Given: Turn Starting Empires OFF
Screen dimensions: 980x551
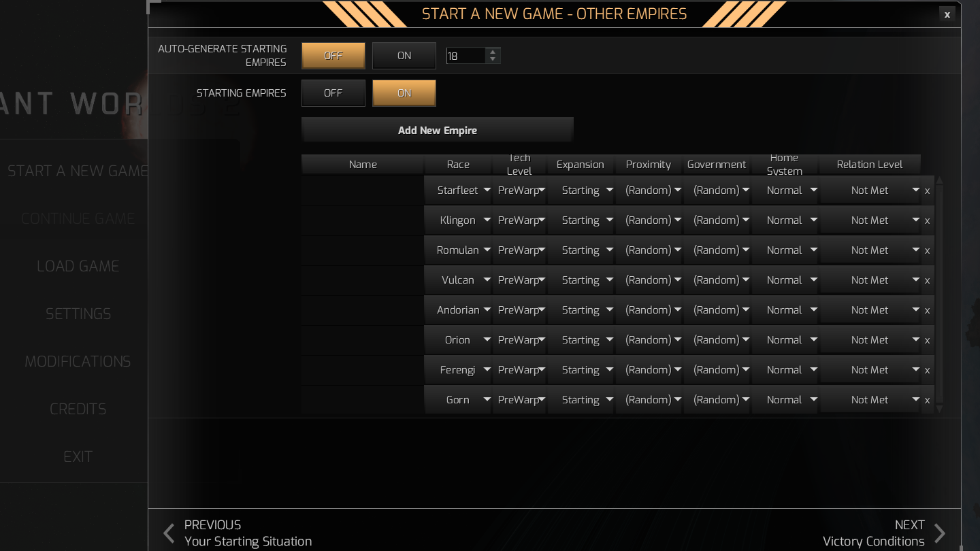Looking at the screenshot, I should tap(333, 93).
